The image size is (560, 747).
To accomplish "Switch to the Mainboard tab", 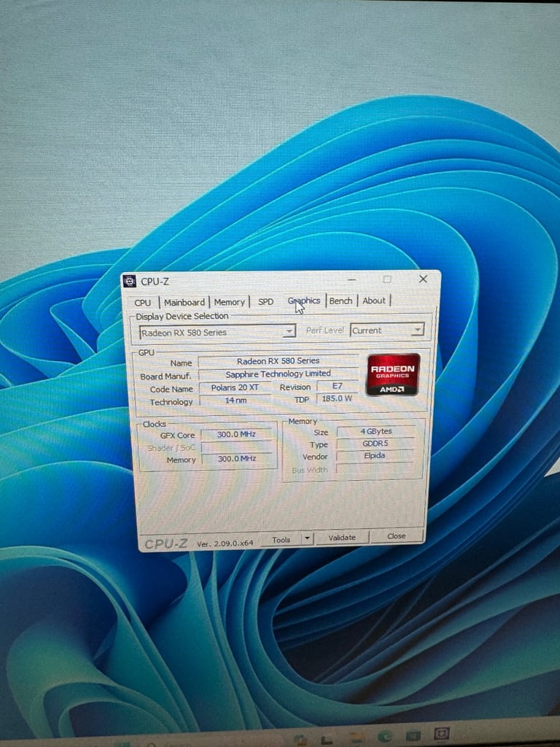I will (184, 302).
